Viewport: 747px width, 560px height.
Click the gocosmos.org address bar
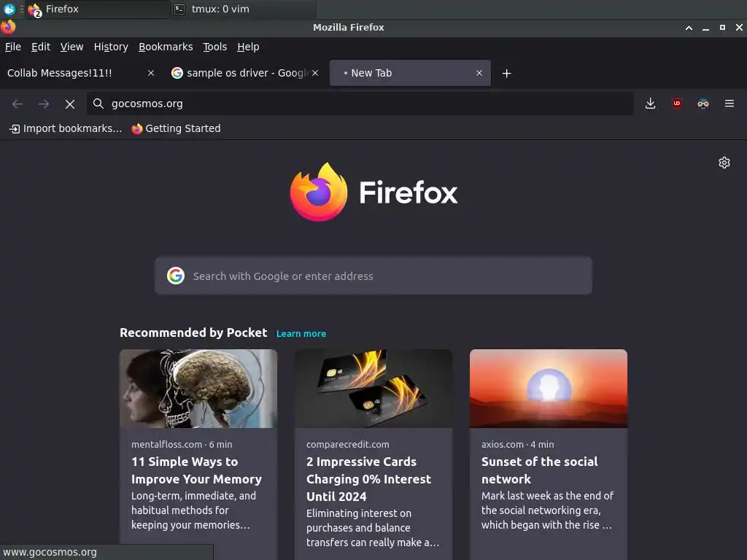click(360, 104)
